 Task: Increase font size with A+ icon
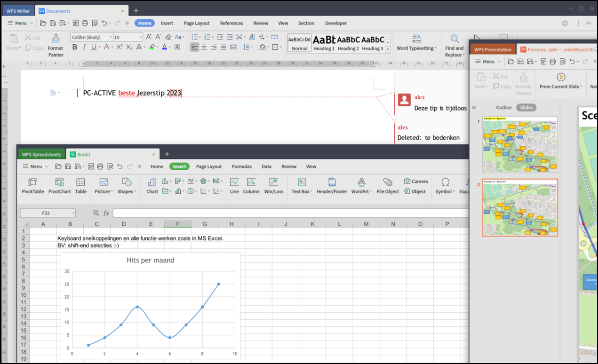(x=149, y=37)
